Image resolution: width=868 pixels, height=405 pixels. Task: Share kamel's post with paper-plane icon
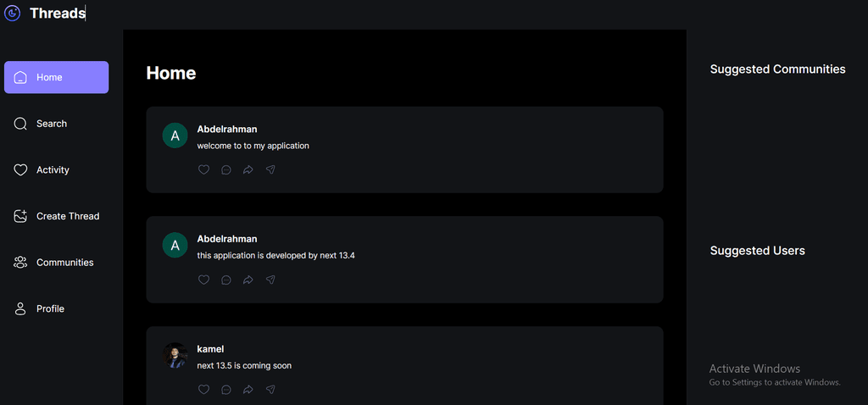click(270, 390)
